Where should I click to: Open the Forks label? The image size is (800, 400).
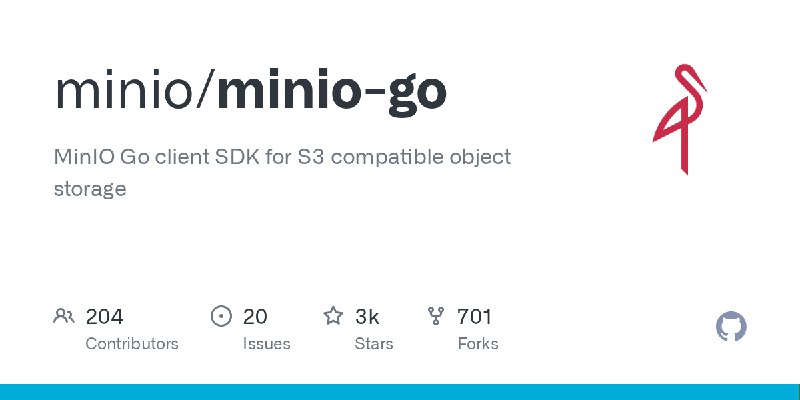point(477,343)
